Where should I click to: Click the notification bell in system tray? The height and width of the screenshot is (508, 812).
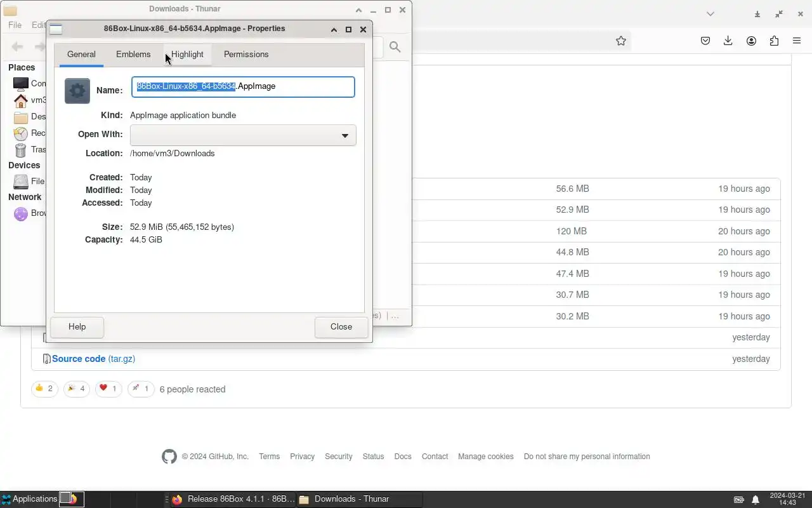click(x=756, y=500)
